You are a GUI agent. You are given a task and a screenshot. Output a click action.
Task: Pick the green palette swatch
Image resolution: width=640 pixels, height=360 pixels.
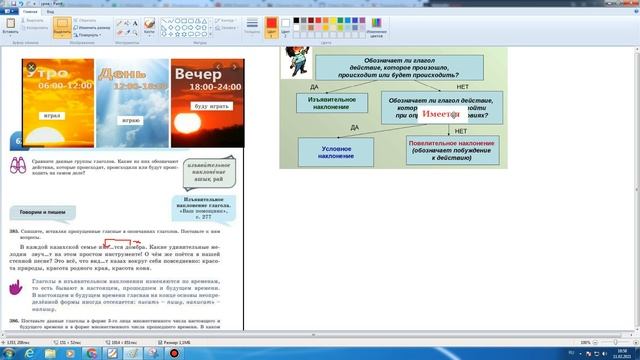click(340, 20)
